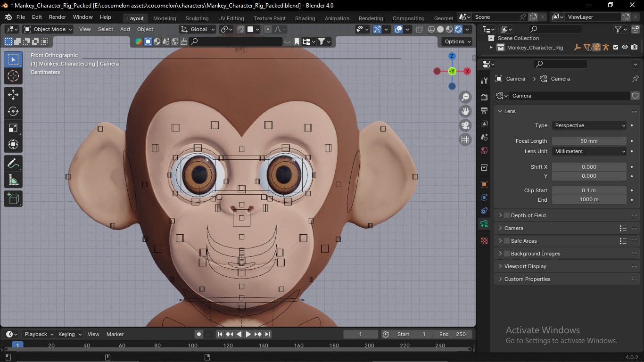The image size is (644, 362).
Task: Activate the 3D Cursor tool
Action: click(13, 76)
